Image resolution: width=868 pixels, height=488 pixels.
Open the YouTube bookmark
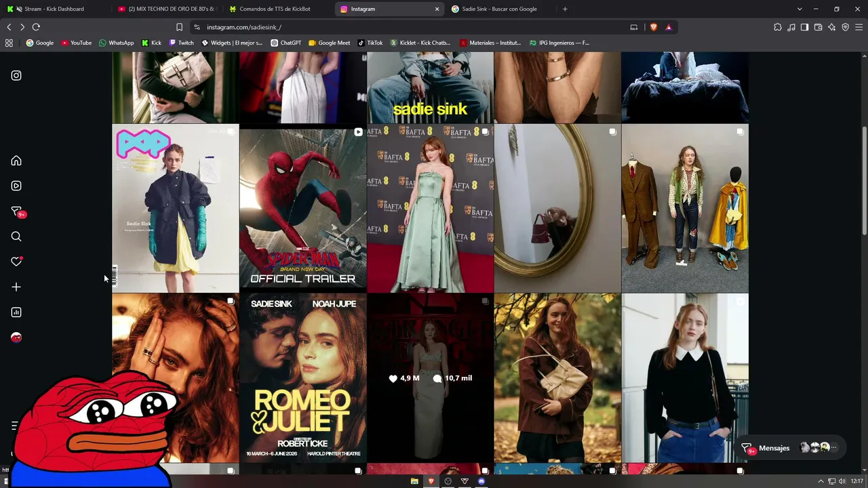tap(77, 43)
